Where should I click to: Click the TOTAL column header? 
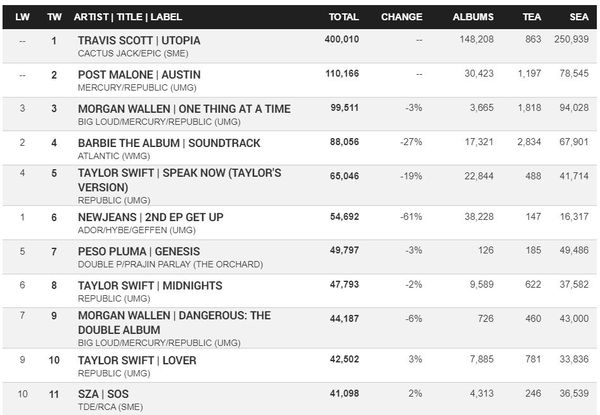(343, 17)
